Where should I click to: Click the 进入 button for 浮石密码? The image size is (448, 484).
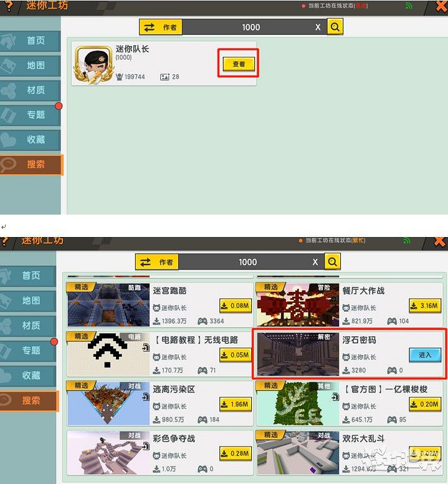coord(425,354)
